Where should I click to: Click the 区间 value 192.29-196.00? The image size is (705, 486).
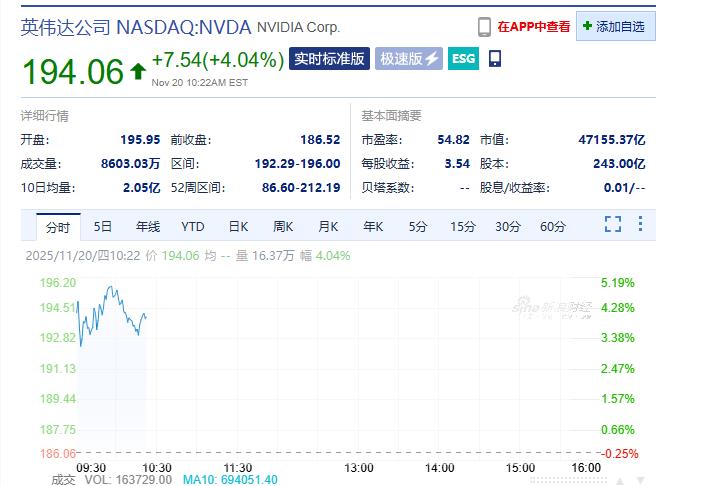coord(298,164)
